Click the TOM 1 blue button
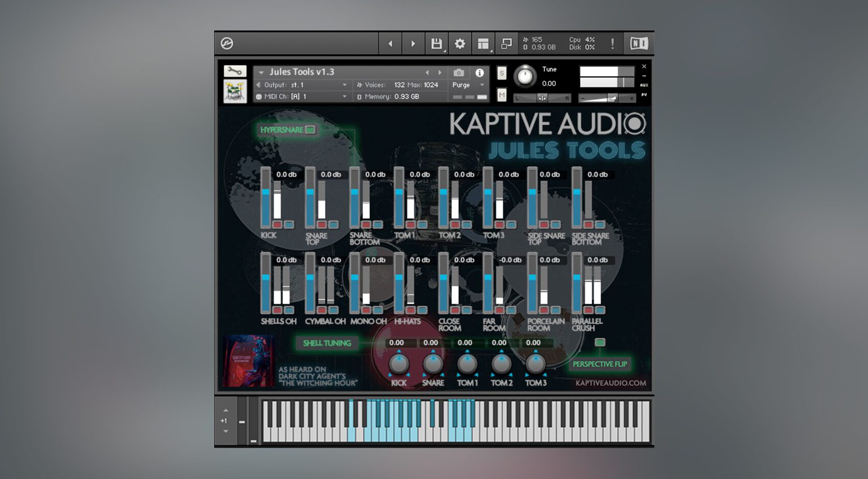This screenshot has height=479, width=868. [422, 224]
